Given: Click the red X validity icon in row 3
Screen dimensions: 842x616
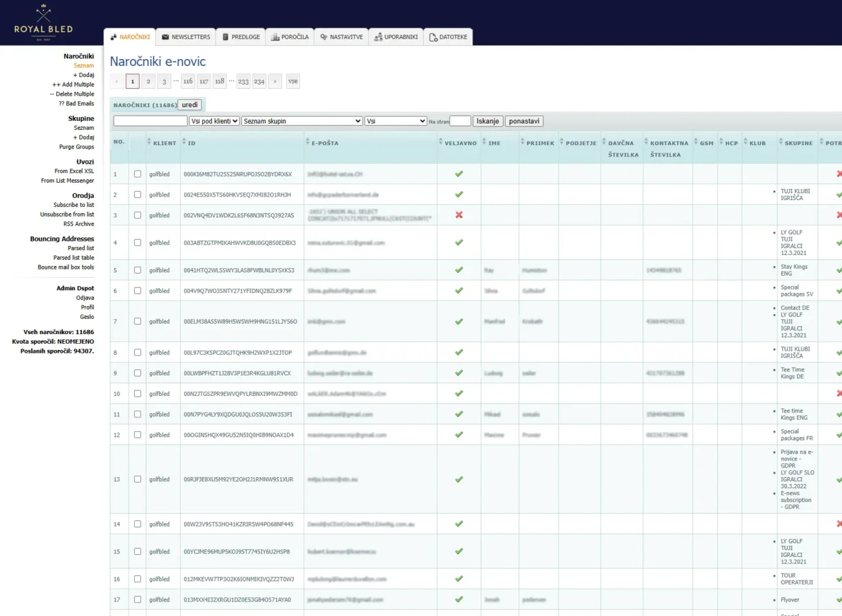Looking at the screenshot, I should click(459, 215).
